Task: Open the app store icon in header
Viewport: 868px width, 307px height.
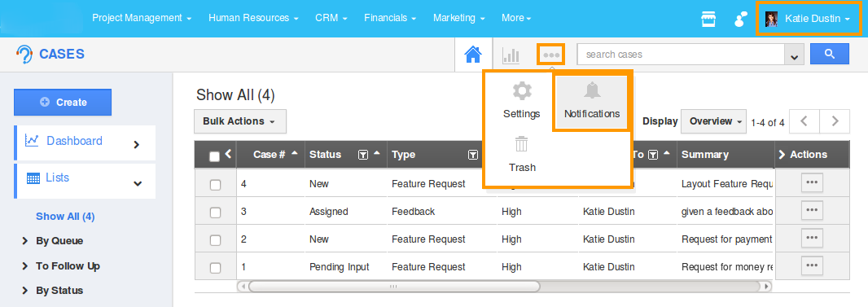Action: click(x=708, y=19)
